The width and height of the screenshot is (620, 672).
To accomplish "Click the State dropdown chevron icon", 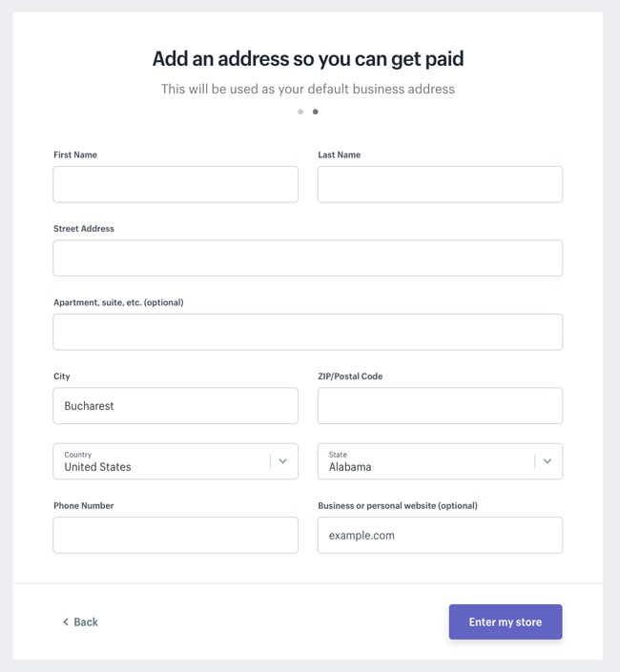I will (548, 461).
